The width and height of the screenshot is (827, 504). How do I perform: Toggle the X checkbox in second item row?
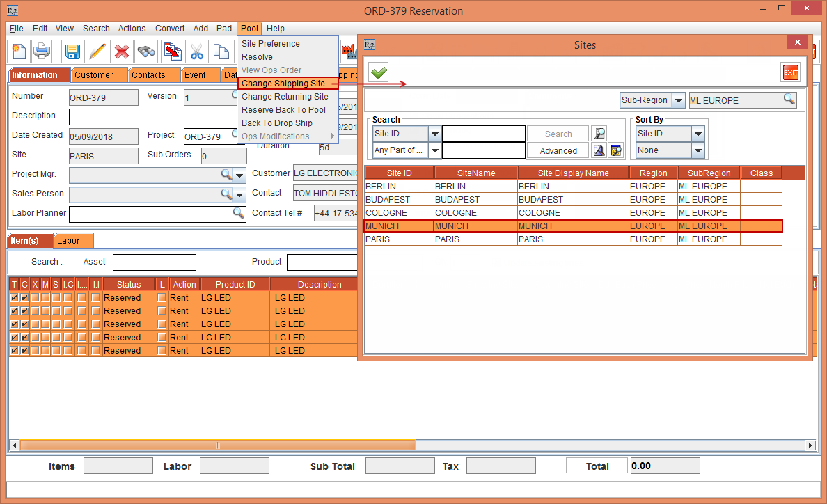[x=35, y=311]
